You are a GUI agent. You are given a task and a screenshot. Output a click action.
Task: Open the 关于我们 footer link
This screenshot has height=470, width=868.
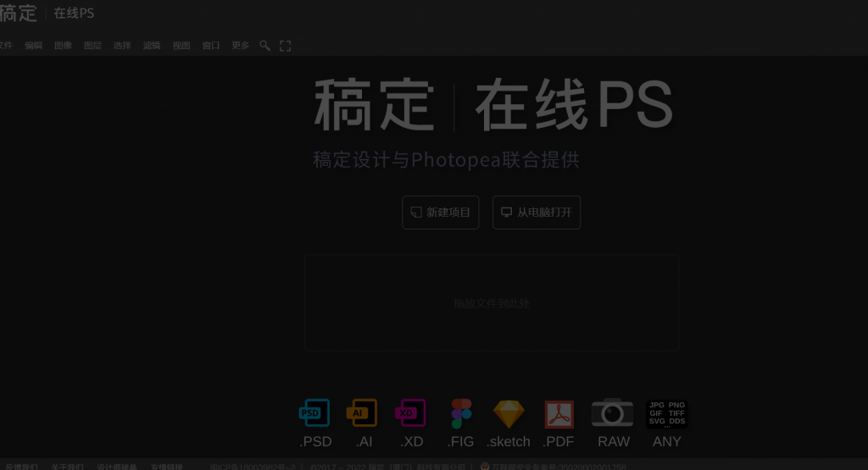pyautogui.click(x=67, y=467)
